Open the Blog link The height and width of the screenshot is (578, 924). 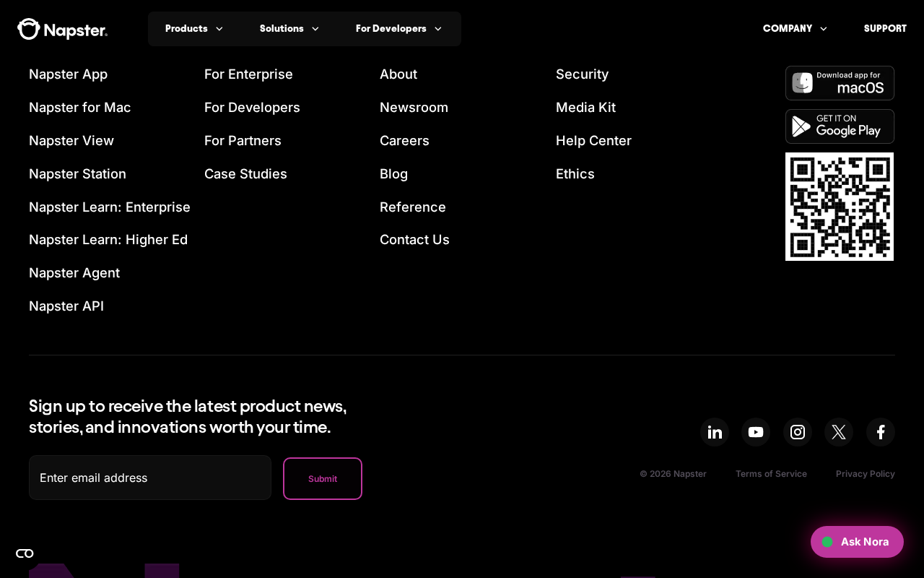(393, 174)
